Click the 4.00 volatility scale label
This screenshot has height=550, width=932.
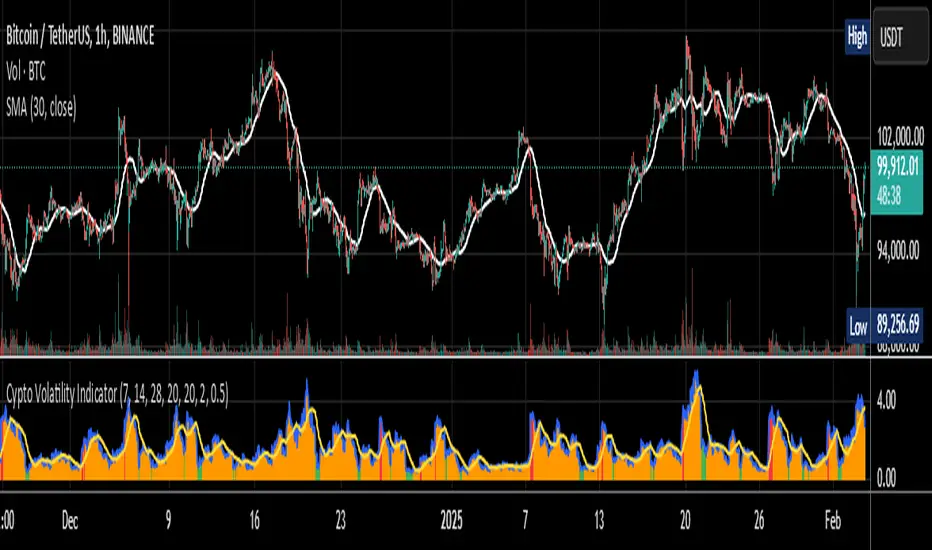click(x=886, y=400)
